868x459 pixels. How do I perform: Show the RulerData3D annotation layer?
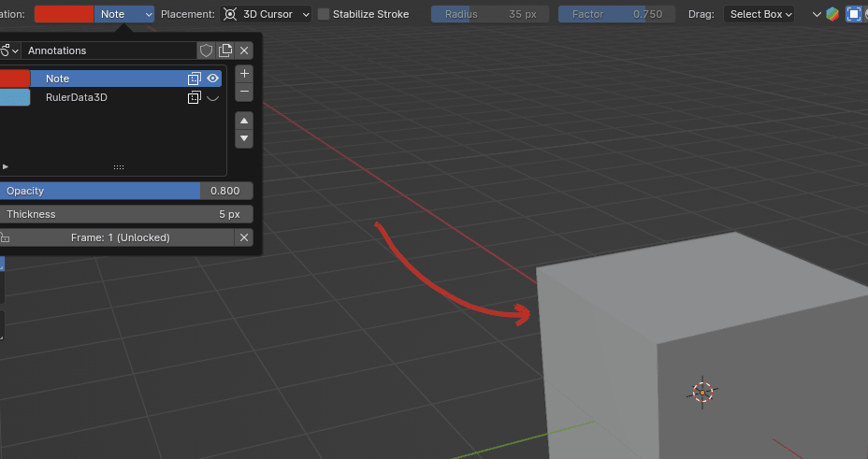tap(213, 97)
